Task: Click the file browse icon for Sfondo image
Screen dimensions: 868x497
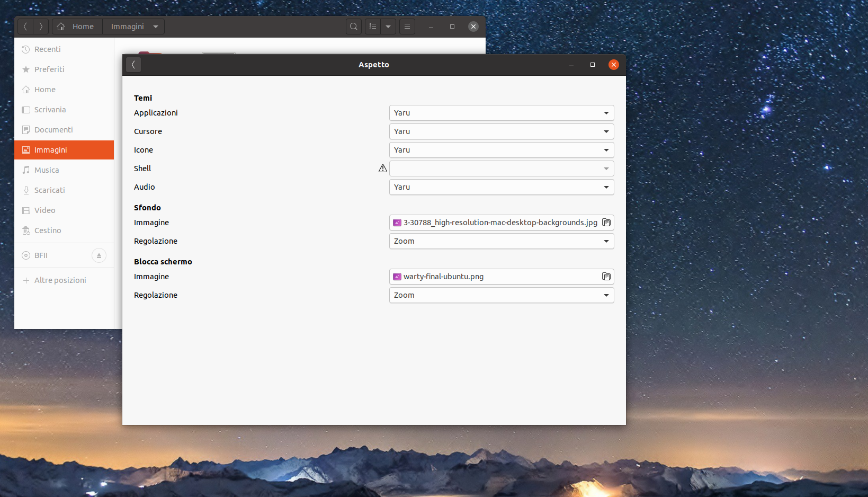Action: 606,223
